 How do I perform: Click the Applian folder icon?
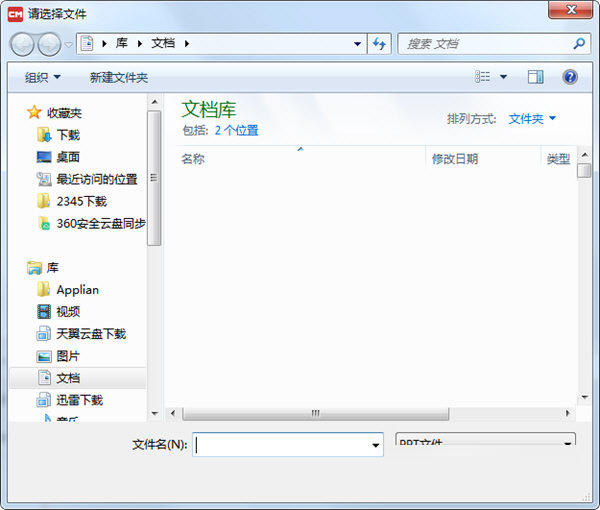[x=43, y=289]
